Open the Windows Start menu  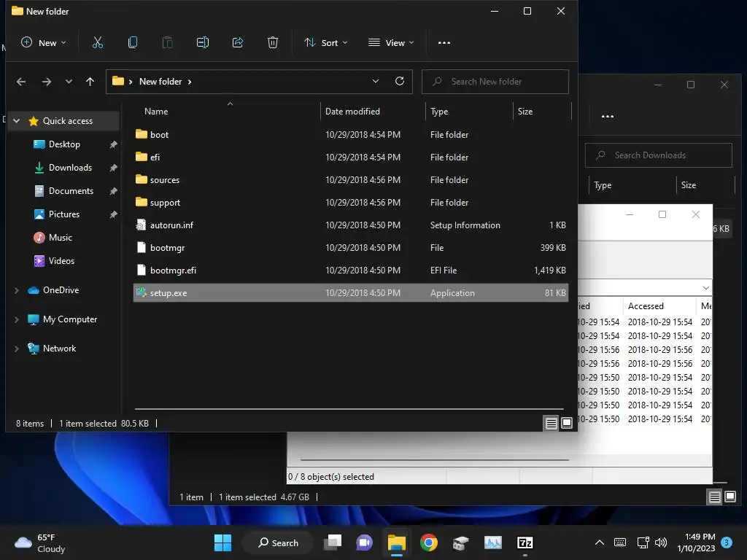[x=222, y=542]
